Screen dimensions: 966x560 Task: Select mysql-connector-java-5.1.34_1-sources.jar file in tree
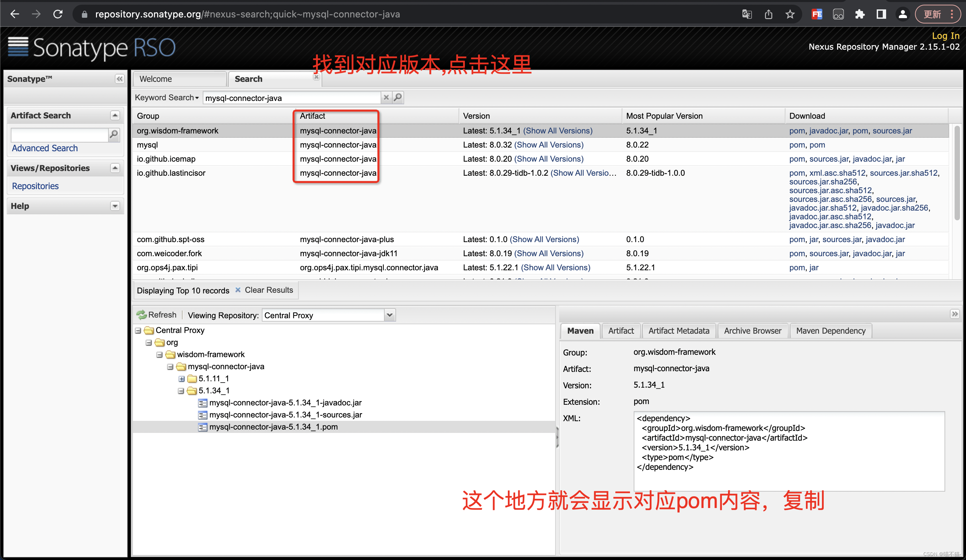pyautogui.click(x=285, y=415)
